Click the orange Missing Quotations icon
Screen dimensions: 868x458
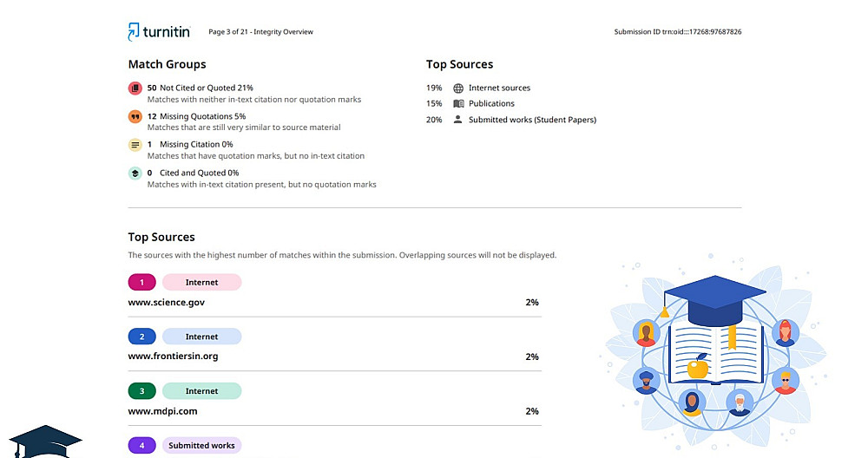(135, 117)
